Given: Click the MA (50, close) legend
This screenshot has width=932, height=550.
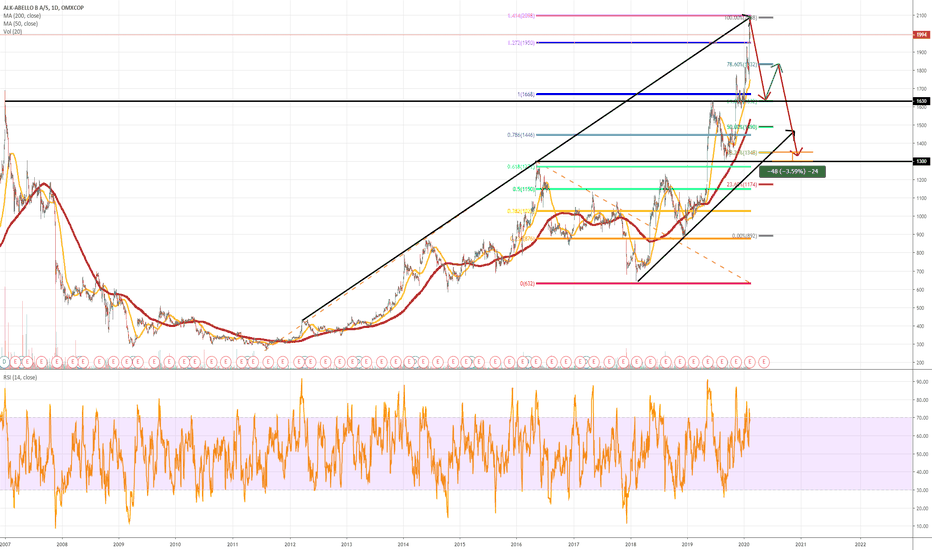Looking at the screenshot, I should coord(21,24).
